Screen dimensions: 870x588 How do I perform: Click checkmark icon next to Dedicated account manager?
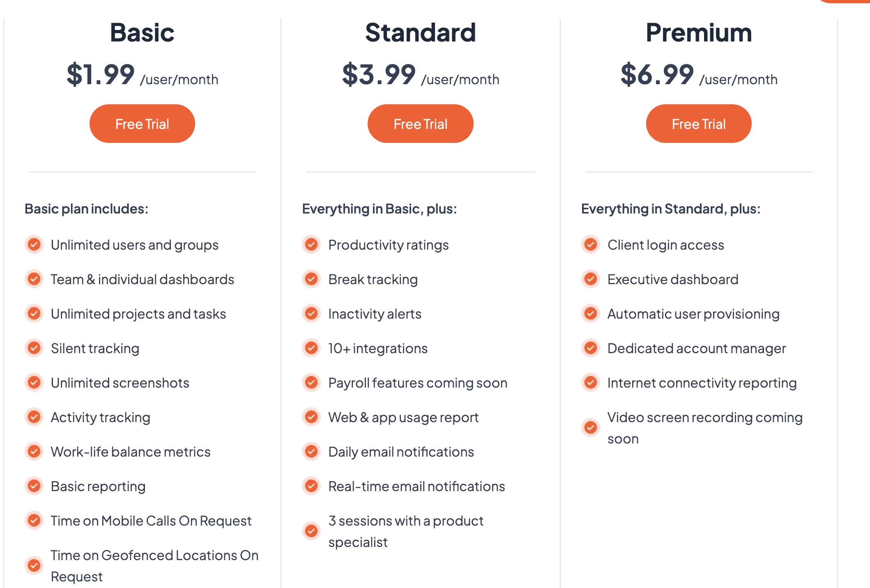coord(591,348)
